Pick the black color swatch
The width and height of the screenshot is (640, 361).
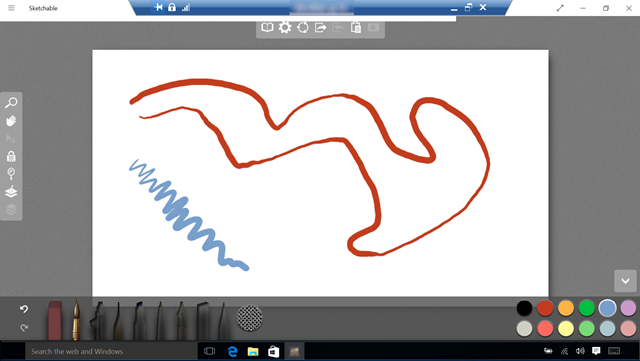pyautogui.click(x=524, y=308)
